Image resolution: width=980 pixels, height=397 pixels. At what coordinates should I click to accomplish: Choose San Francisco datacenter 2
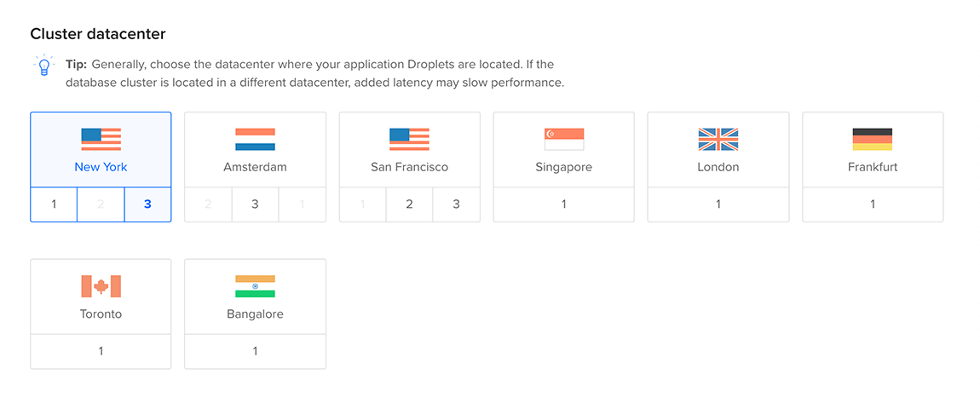409,204
